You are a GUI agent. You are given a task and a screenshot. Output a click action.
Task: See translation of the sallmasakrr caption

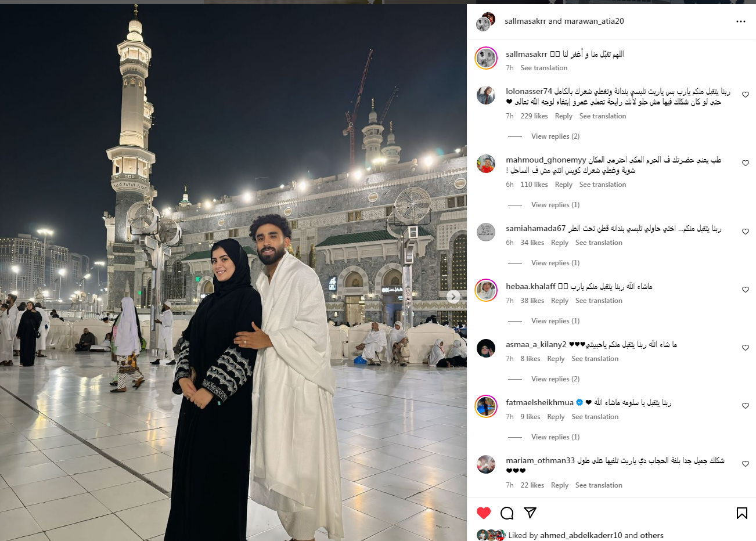coord(544,68)
